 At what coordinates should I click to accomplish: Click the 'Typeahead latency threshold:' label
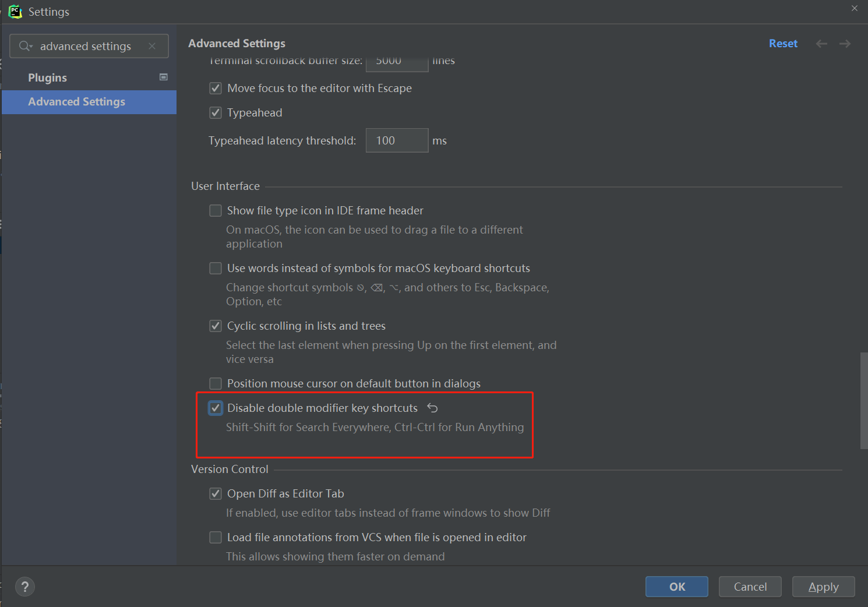pyautogui.click(x=283, y=140)
